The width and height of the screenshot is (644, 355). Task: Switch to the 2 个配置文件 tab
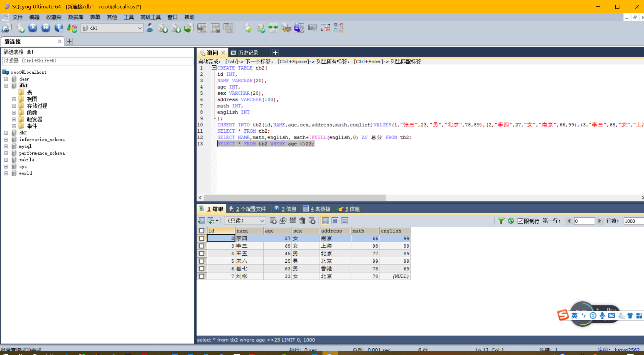click(x=248, y=209)
